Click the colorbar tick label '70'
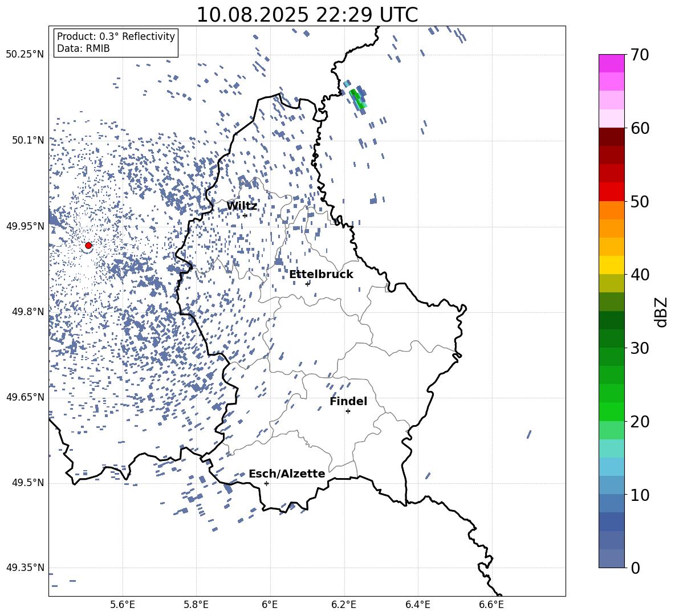675x616 pixels. 640,55
